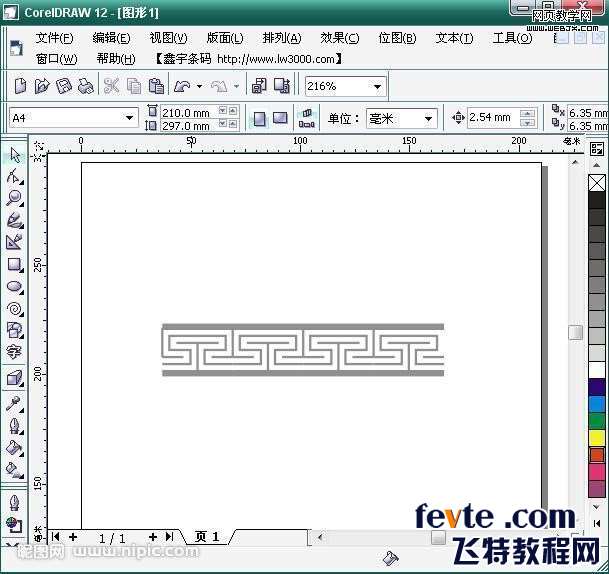Activate the Zoom magnifier tool
The height and width of the screenshot is (574, 609).
[15, 198]
